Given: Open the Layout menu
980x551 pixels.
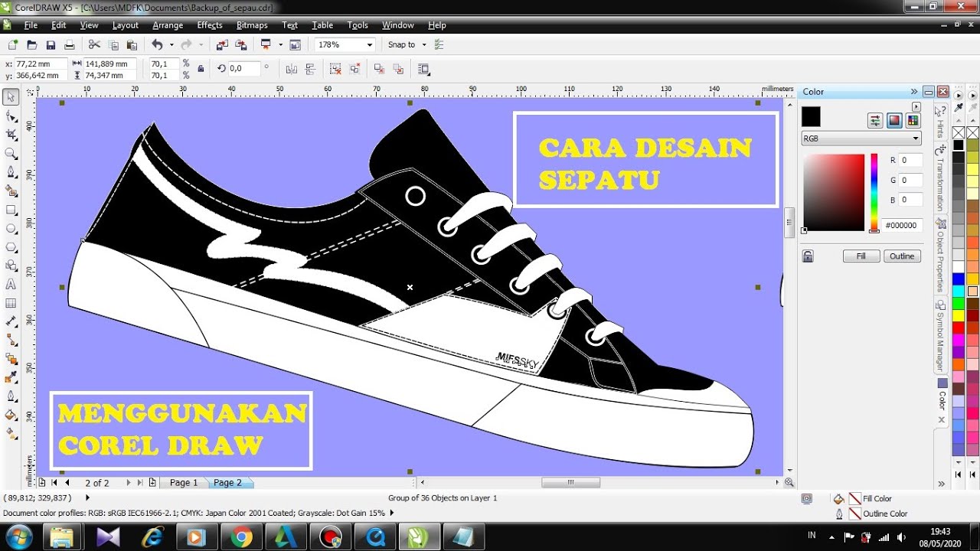Looking at the screenshot, I should (x=126, y=25).
